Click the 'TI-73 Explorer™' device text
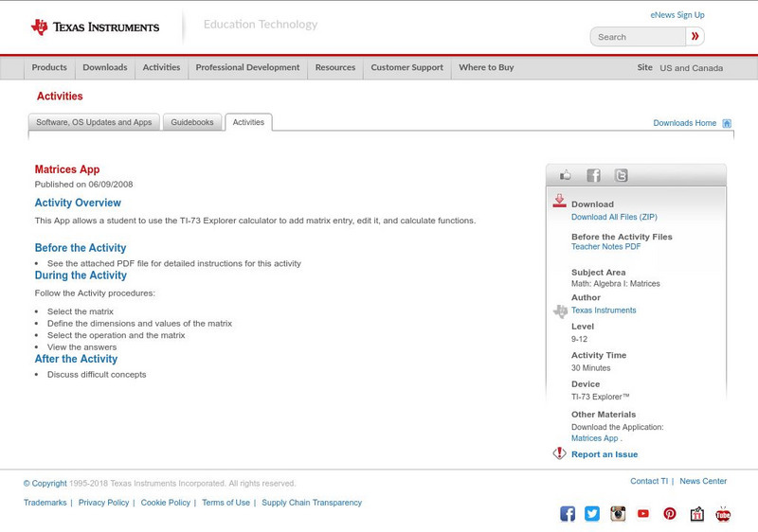 tap(601, 397)
